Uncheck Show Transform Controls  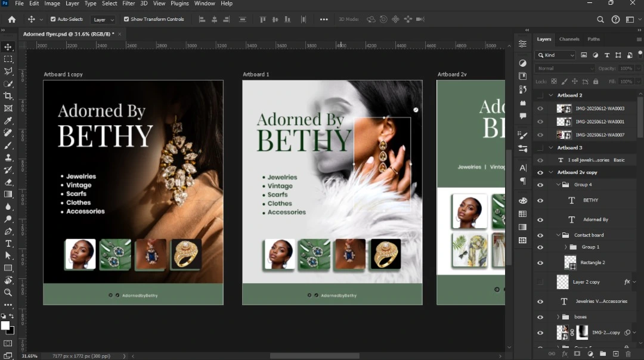click(x=126, y=19)
